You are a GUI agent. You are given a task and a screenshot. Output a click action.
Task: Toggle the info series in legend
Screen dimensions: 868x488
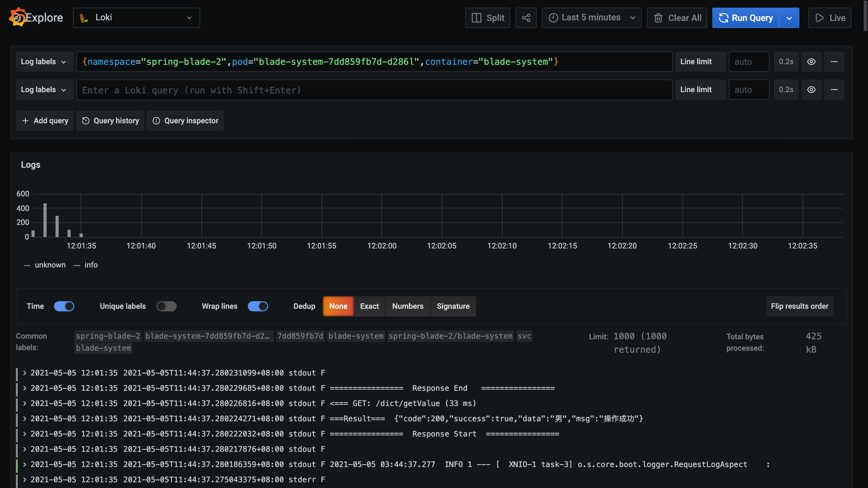[x=91, y=265]
